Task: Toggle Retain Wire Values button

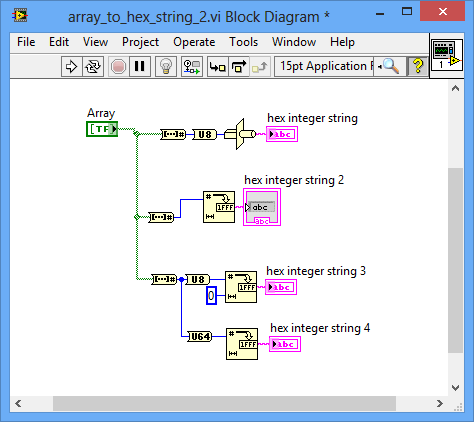Action: click(192, 67)
